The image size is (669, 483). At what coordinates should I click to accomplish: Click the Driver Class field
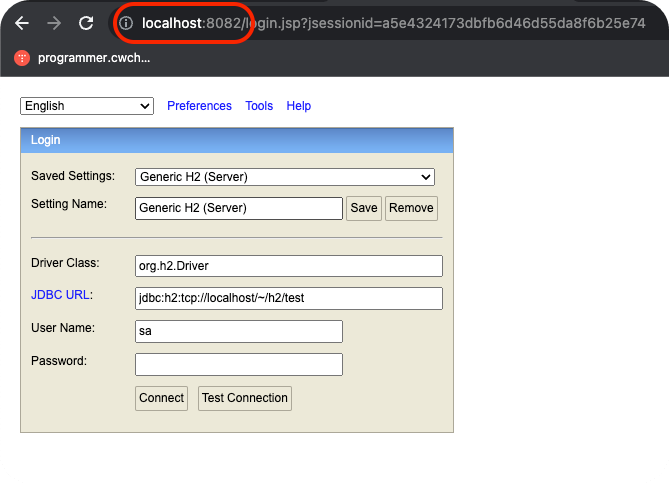click(x=289, y=266)
